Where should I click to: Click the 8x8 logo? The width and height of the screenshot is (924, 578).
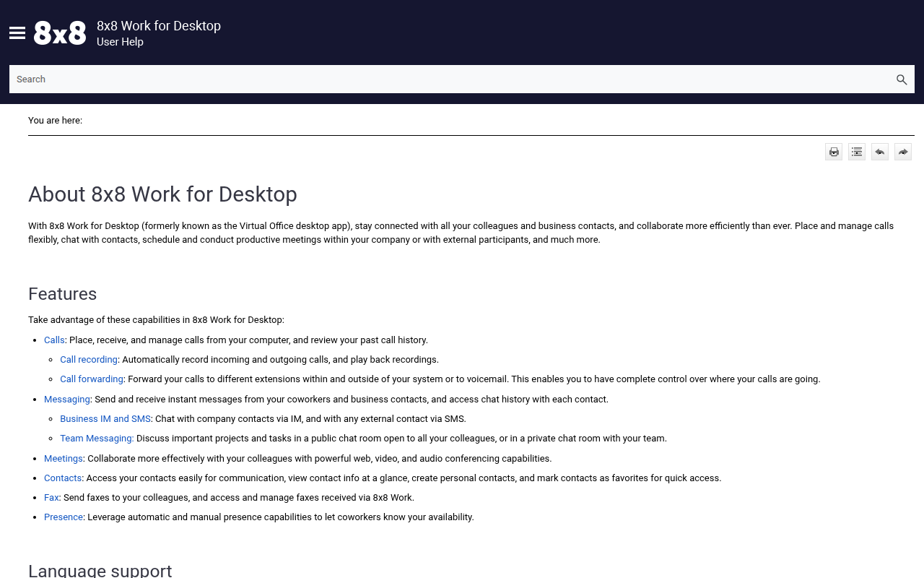[60, 33]
